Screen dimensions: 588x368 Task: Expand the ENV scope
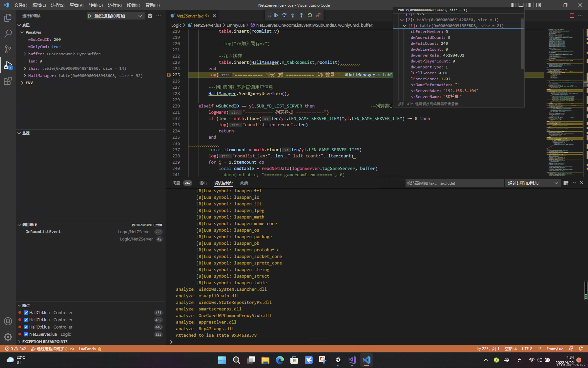(22, 83)
